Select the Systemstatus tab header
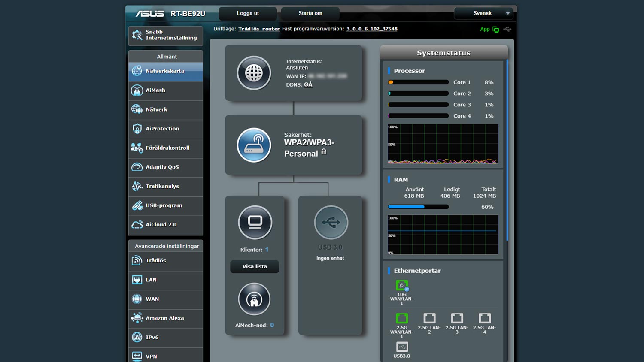This screenshot has width=644, height=362. click(444, 53)
